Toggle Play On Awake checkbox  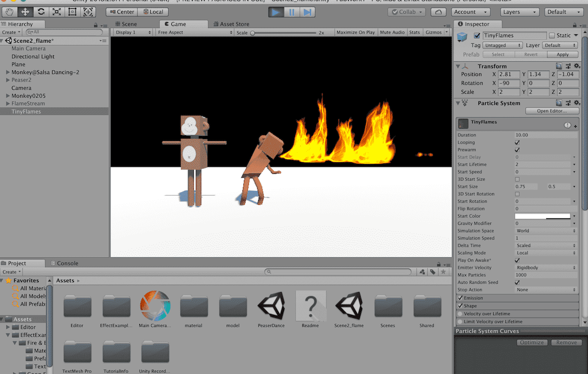pyautogui.click(x=517, y=260)
